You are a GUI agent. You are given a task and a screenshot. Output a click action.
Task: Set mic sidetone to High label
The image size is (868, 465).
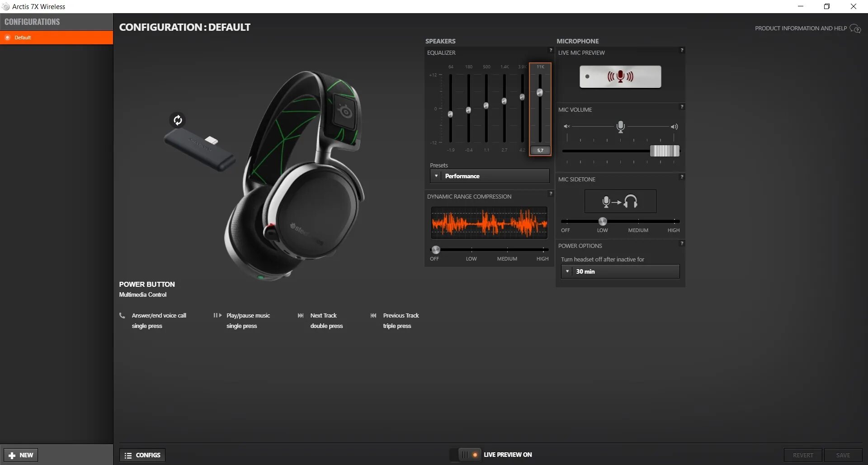click(674, 230)
